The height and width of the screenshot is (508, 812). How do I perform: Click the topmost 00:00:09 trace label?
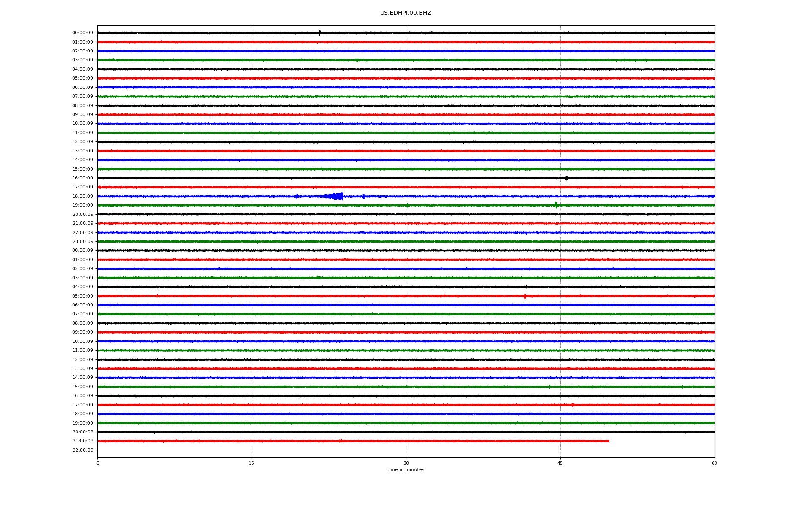(82, 33)
